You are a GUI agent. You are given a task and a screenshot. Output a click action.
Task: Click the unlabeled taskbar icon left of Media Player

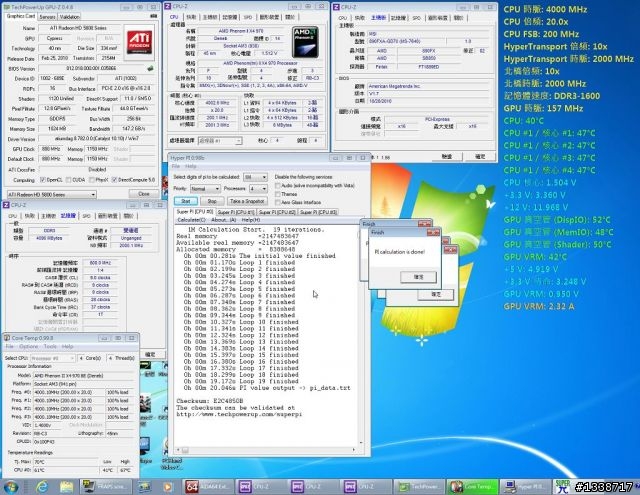pyautogui.click(x=144, y=487)
